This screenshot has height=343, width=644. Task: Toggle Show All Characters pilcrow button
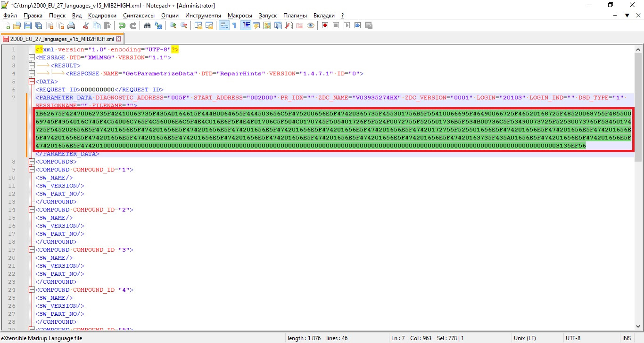pyautogui.click(x=234, y=25)
